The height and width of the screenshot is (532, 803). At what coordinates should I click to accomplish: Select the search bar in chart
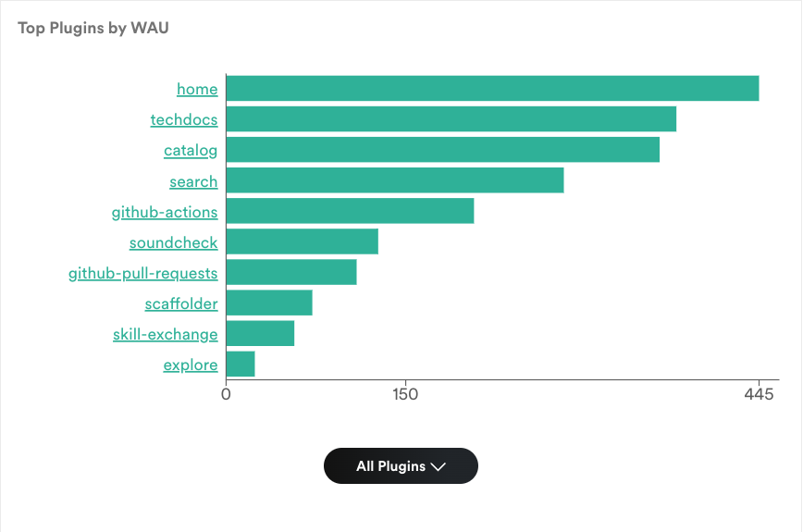395,180
